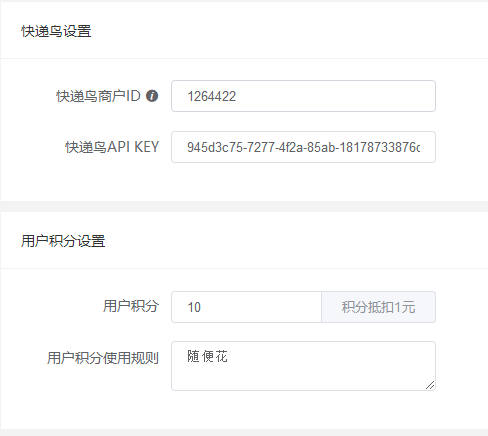Focus the 快递鸟API KEY input field
This screenshot has height=436, width=488.
[303, 147]
